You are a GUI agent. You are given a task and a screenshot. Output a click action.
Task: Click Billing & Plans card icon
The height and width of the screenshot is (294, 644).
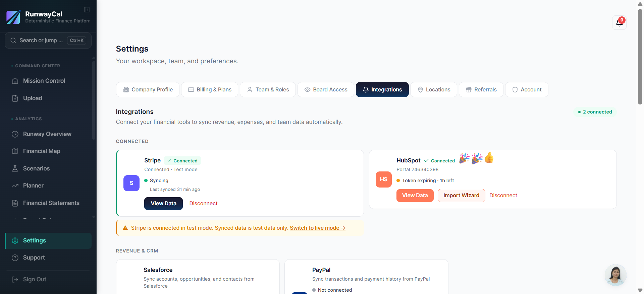pyautogui.click(x=191, y=90)
